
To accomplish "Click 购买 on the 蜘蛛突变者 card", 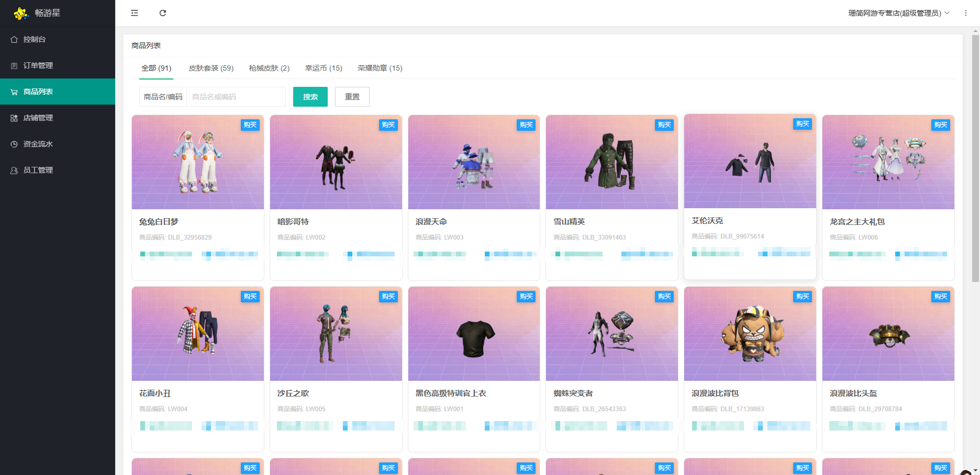I will coord(664,297).
